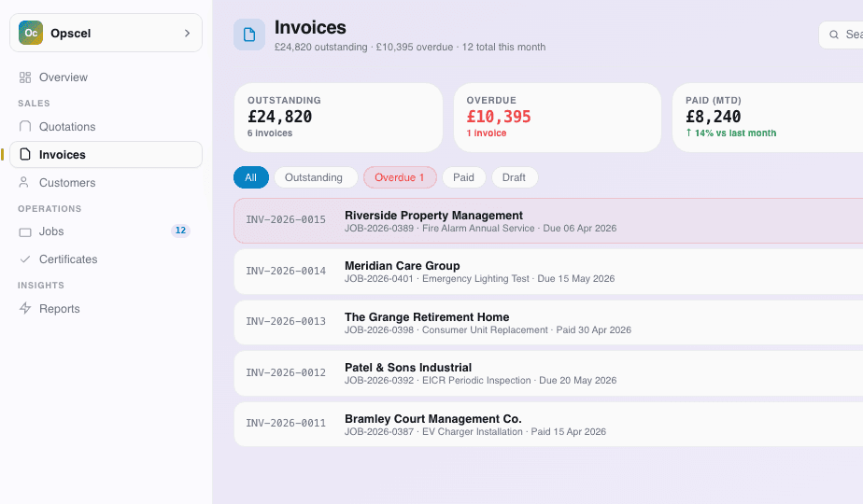The image size is (863, 504).
Task: Filter by Overdue 1 invoices
Action: point(400,177)
